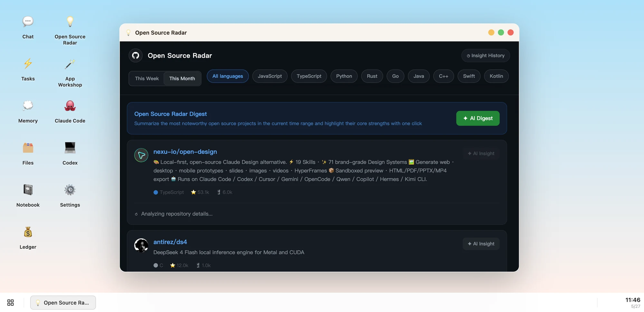Filter repositories by Python
Viewport: 644px width, 312px height.
344,76
